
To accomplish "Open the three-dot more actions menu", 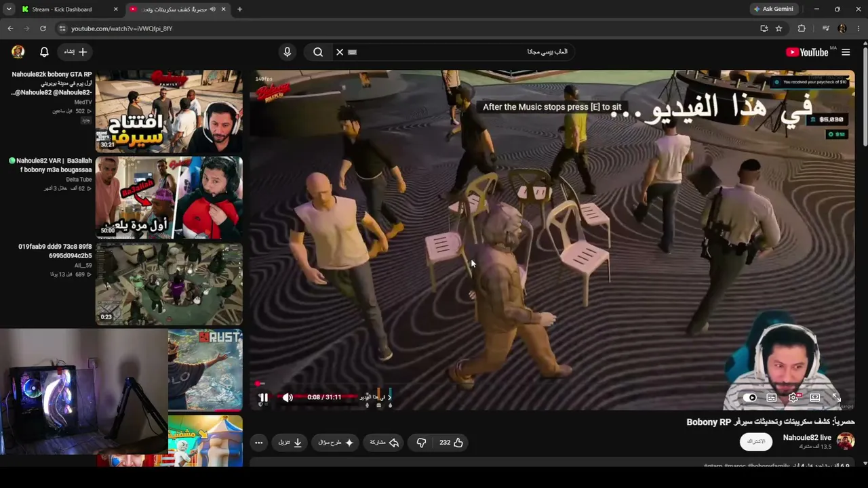I will click(x=258, y=443).
